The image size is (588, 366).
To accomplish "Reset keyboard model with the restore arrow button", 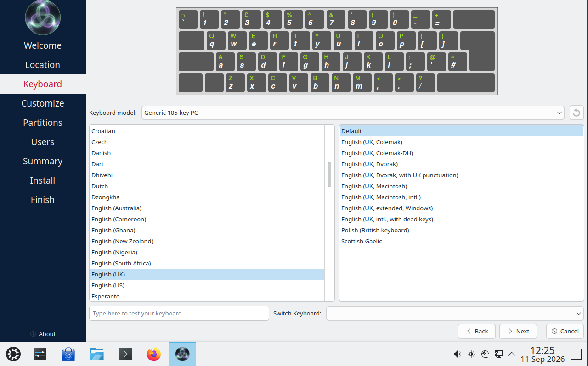I will (577, 113).
